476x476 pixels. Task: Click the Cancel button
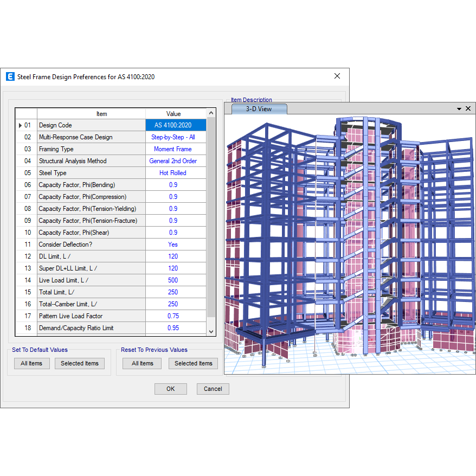coord(213,389)
